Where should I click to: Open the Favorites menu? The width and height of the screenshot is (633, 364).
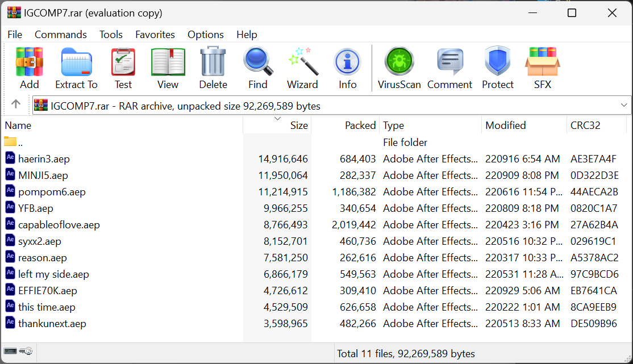(x=155, y=35)
